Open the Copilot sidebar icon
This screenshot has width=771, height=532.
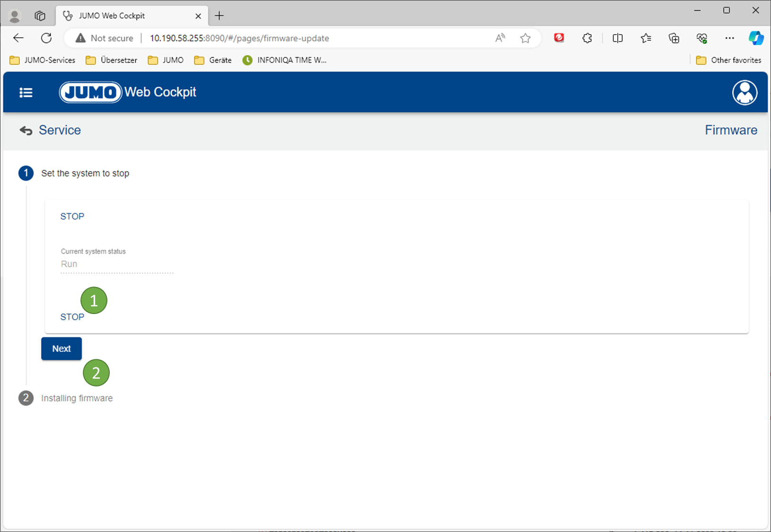pos(755,38)
